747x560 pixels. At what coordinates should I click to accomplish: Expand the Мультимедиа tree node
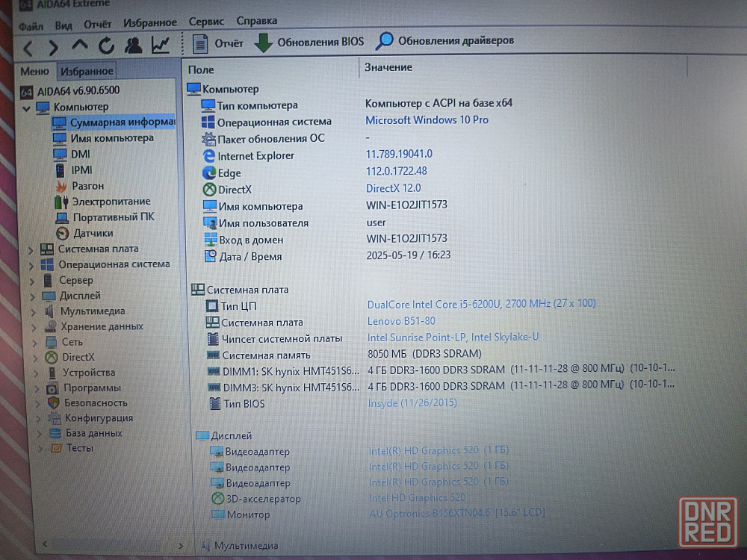[34, 312]
